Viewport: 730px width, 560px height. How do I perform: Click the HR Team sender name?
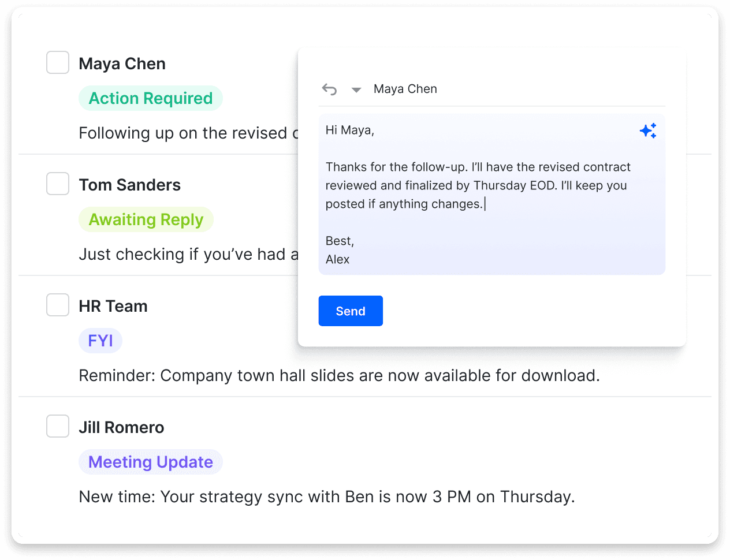[113, 307]
